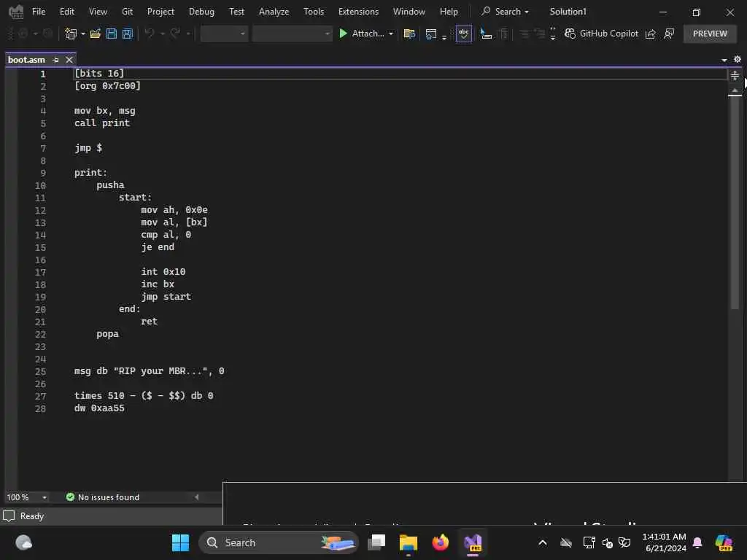
Task: Open the solution platforms combo box
Action: click(292, 34)
